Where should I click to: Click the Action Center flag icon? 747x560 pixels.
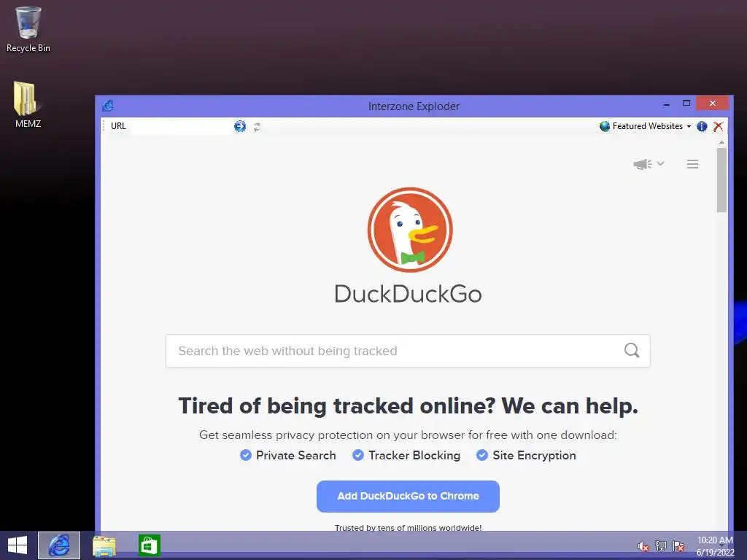click(678, 545)
